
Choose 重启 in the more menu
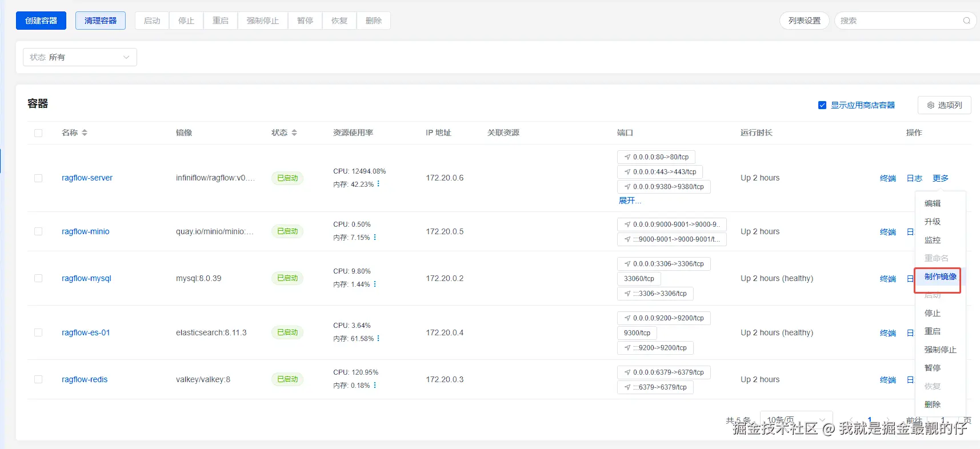coord(933,331)
